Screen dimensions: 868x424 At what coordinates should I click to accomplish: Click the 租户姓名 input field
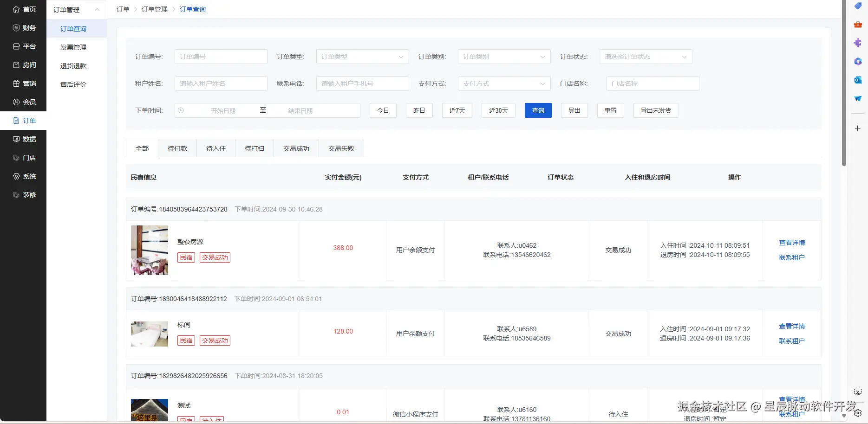221,84
